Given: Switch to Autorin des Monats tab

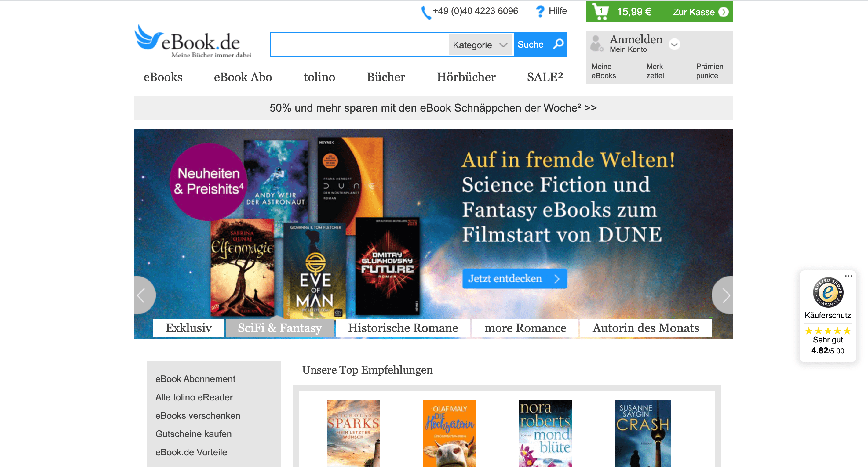Looking at the screenshot, I should click(x=646, y=328).
